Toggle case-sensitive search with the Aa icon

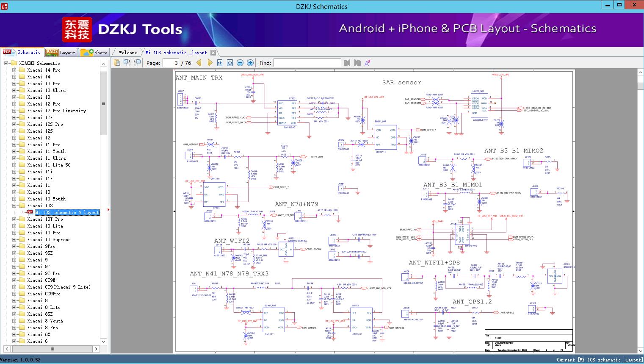coord(368,62)
